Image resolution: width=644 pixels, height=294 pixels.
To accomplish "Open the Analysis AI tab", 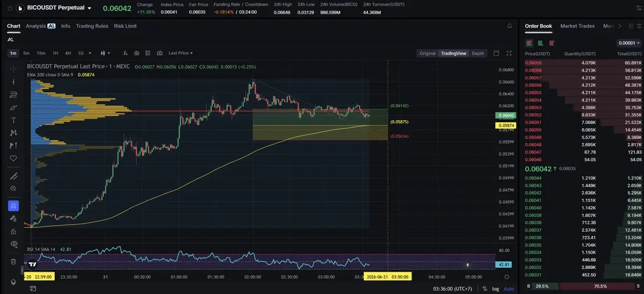I will (41, 26).
